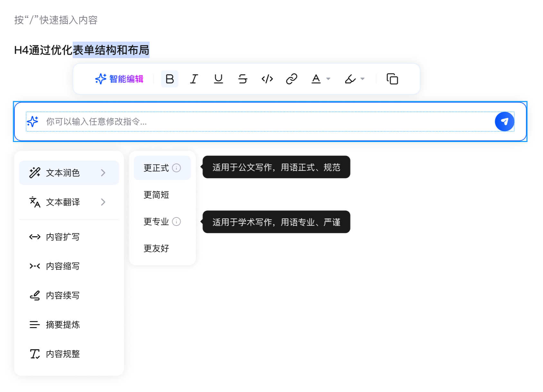Click the 智能编辑 sparkle button
The image size is (543, 392).
coord(119,79)
